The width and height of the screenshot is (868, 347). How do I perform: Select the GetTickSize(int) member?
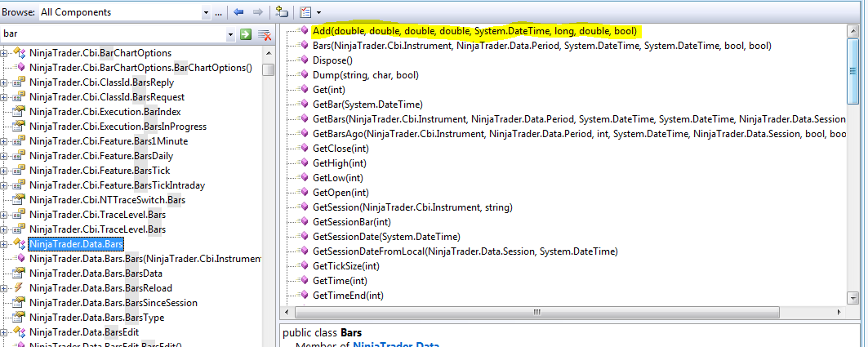click(346, 266)
